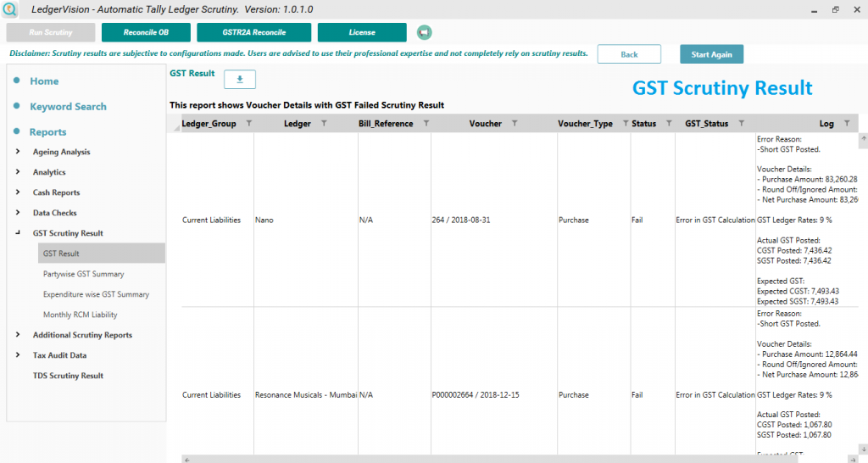The image size is (868, 463).
Task: Open the Partywise GST Summary report
Action: coord(83,274)
